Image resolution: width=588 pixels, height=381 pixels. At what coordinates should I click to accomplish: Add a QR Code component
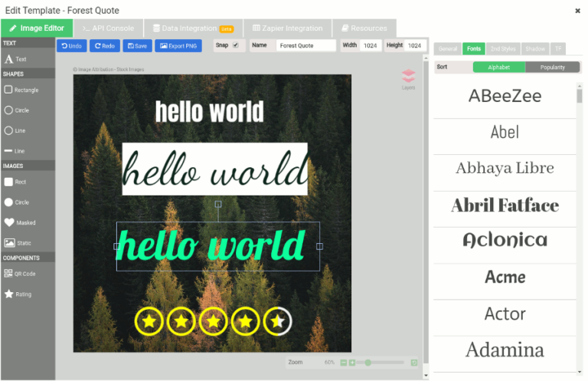tap(20, 274)
